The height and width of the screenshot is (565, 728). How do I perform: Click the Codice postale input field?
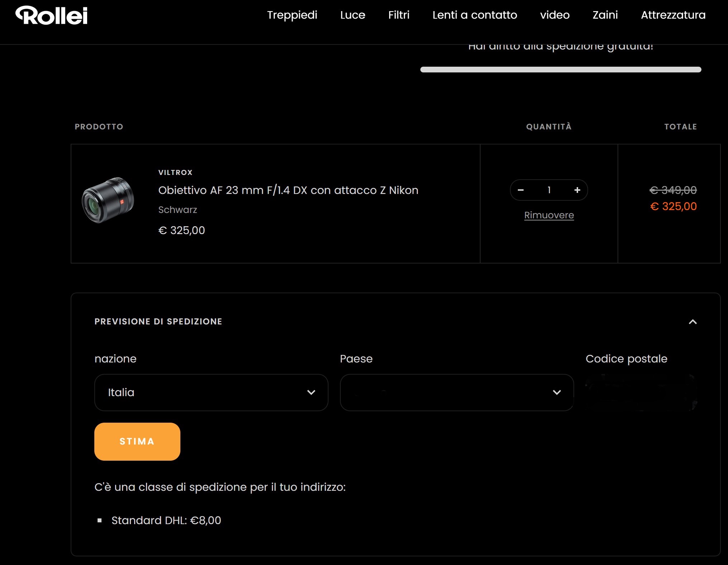coord(641,393)
